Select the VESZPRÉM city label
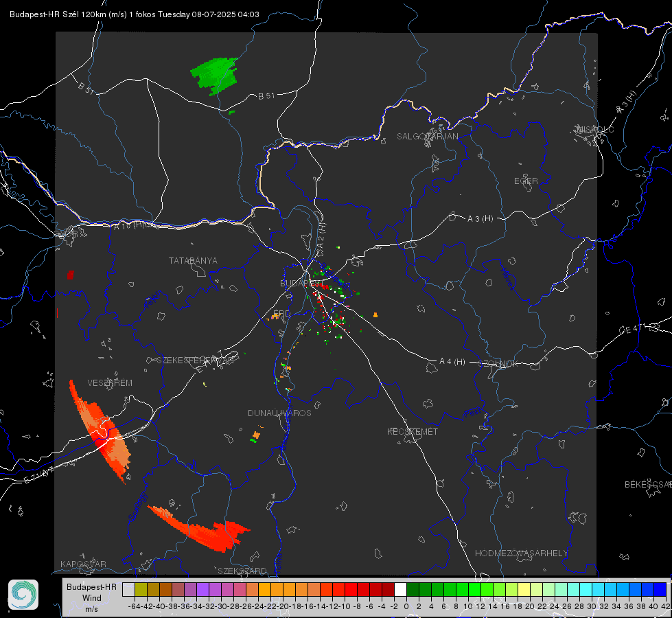This screenshot has width=672, height=618. pos(110,383)
